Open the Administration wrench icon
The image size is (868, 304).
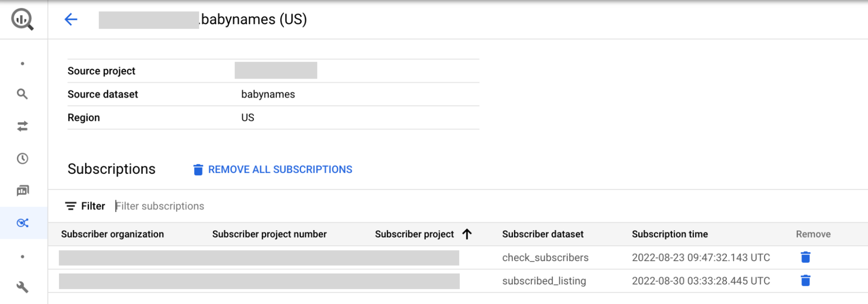(x=23, y=287)
